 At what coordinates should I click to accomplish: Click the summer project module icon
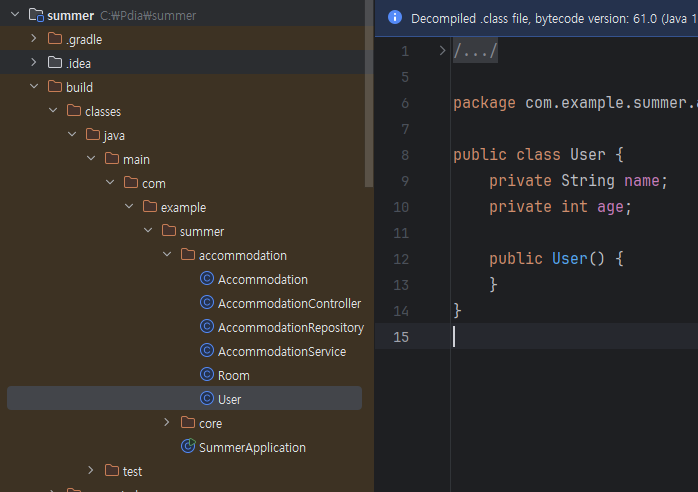[x=36, y=15]
